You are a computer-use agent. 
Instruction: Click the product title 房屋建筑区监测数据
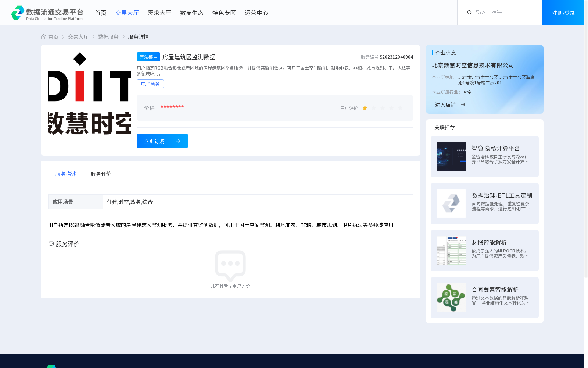coord(189,57)
